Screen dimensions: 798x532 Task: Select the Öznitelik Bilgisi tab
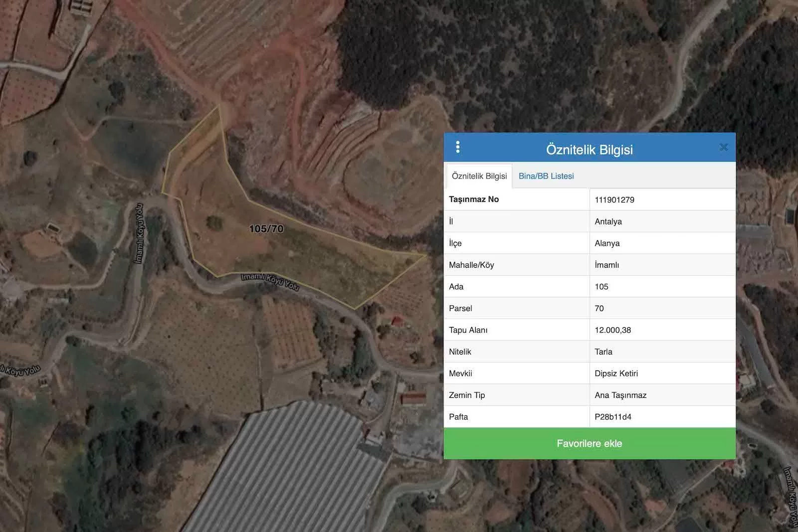click(479, 176)
